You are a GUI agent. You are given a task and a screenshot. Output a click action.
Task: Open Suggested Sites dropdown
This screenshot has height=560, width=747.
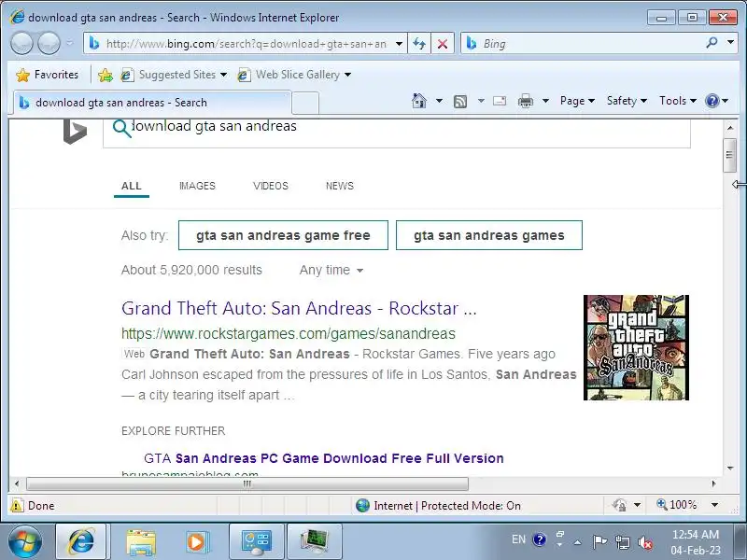[x=174, y=75]
